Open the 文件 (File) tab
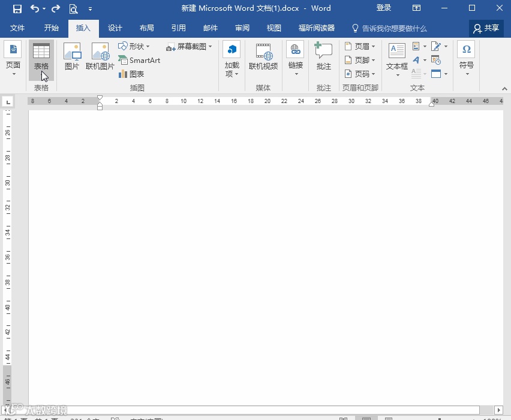Screen dimensions: 511x420 click(x=17, y=28)
